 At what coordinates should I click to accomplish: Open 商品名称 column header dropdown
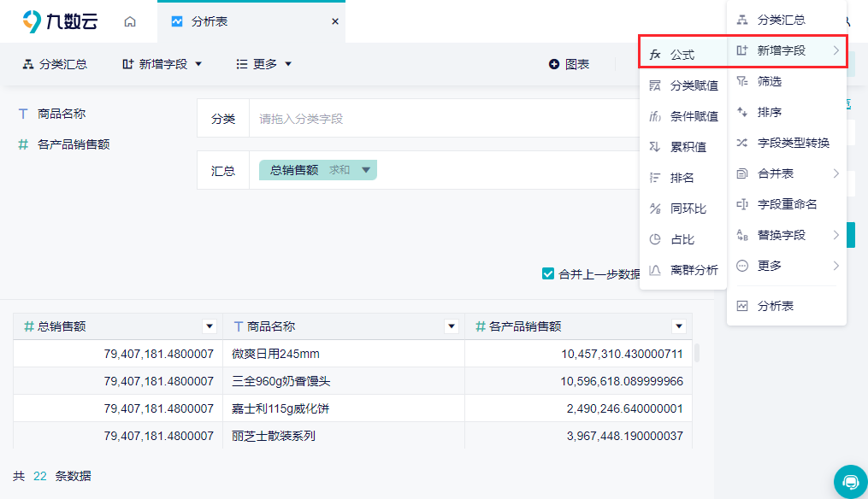coord(452,326)
